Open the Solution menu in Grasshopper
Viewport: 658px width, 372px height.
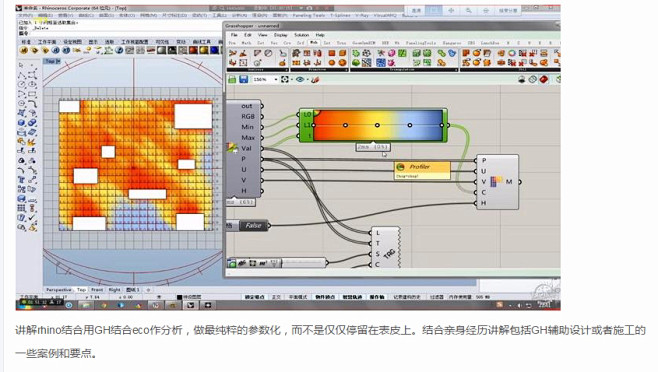301,35
